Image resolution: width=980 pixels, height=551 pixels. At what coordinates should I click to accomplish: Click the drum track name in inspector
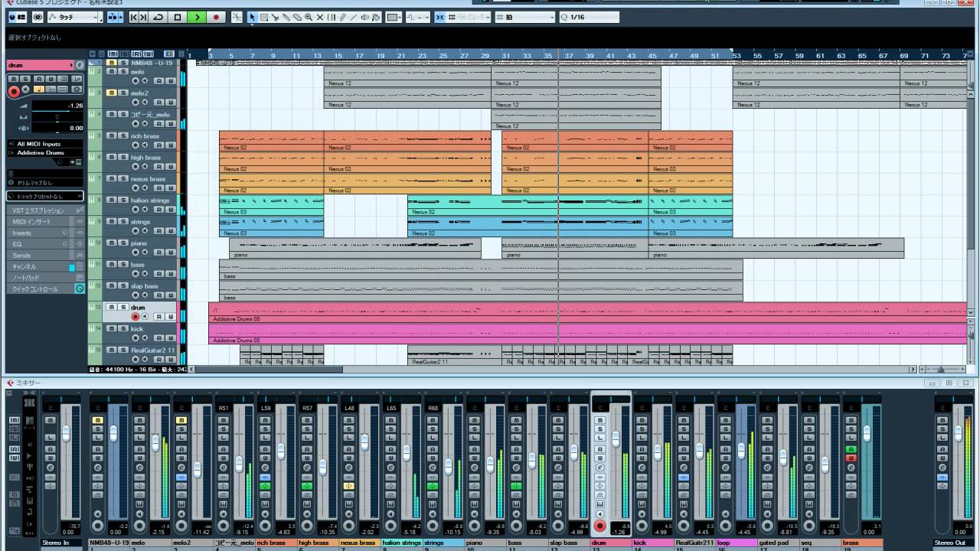[38, 65]
